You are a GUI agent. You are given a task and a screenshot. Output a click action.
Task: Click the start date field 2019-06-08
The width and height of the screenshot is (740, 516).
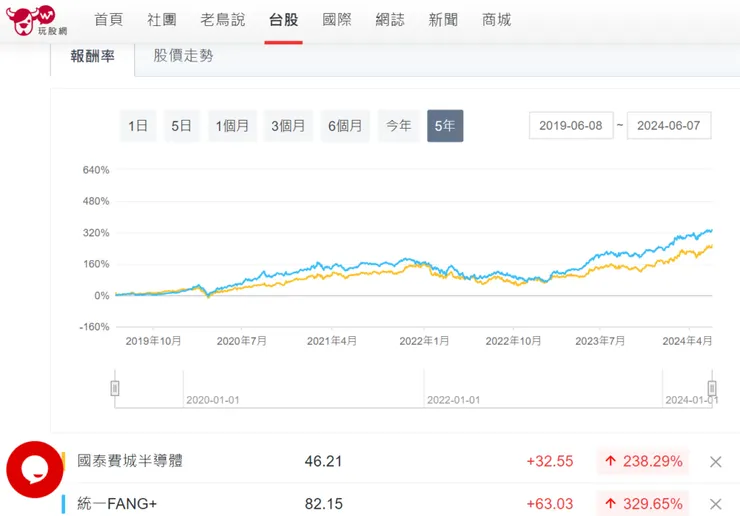click(571, 126)
